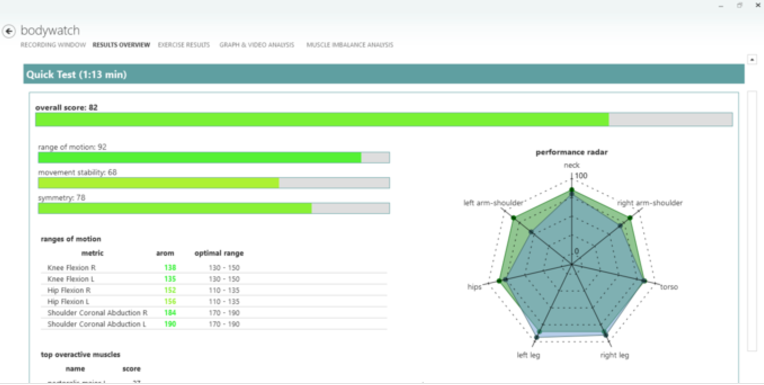Restore down the bodywatch window
Screen dimensions: 764x385
tap(740, 5)
